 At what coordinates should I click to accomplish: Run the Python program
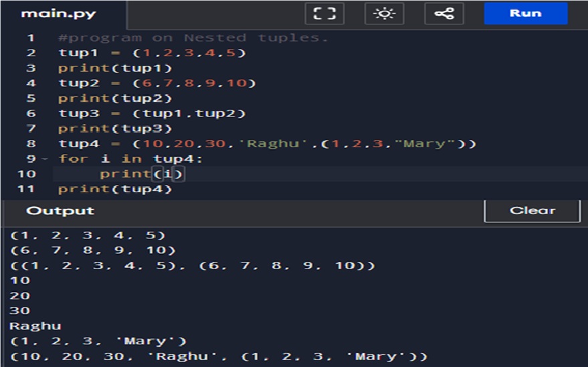coord(525,13)
